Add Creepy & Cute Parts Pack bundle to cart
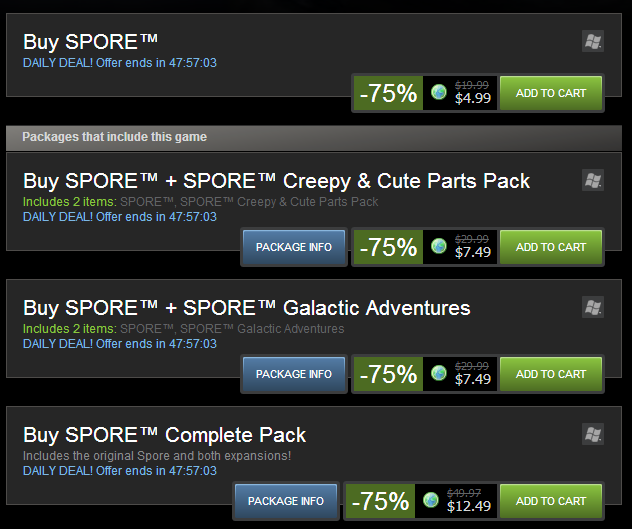Viewport: 632px width, 529px height. coord(551,247)
